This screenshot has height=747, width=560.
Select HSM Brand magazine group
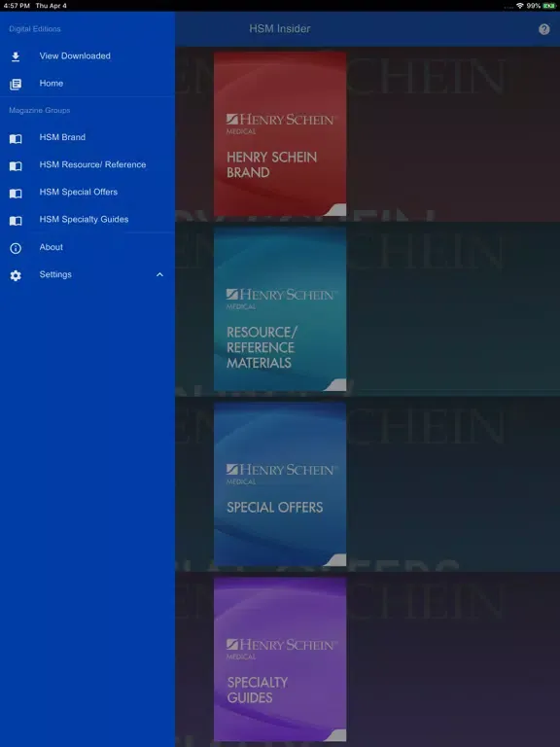click(x=87, y=137)
